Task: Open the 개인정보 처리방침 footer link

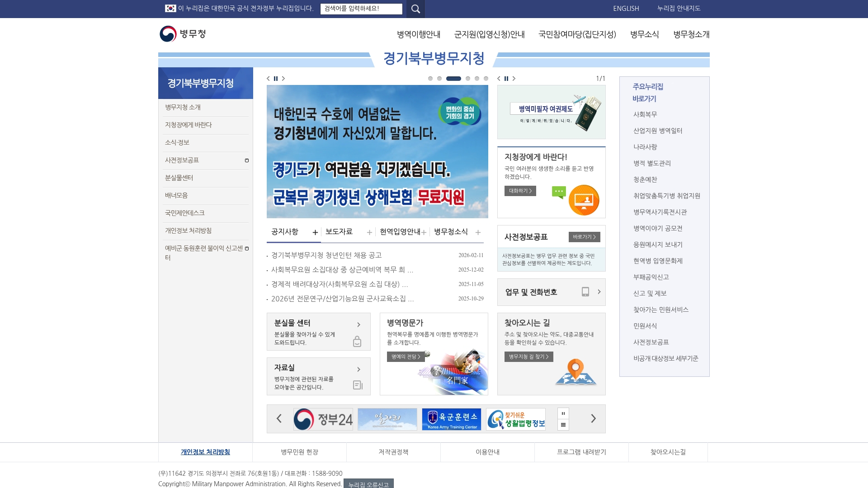Action: [x=204, y=451]
